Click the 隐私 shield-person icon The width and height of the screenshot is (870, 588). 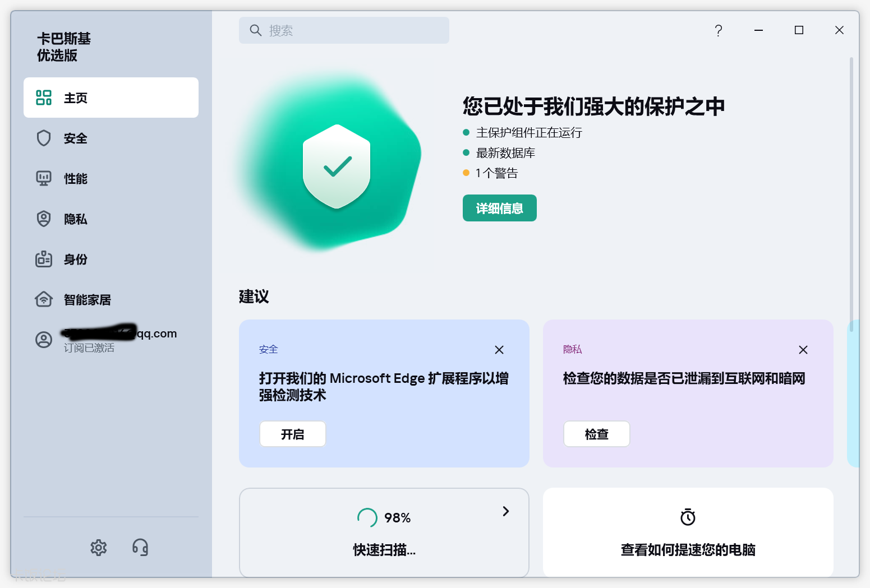click(x=44, y=219)
